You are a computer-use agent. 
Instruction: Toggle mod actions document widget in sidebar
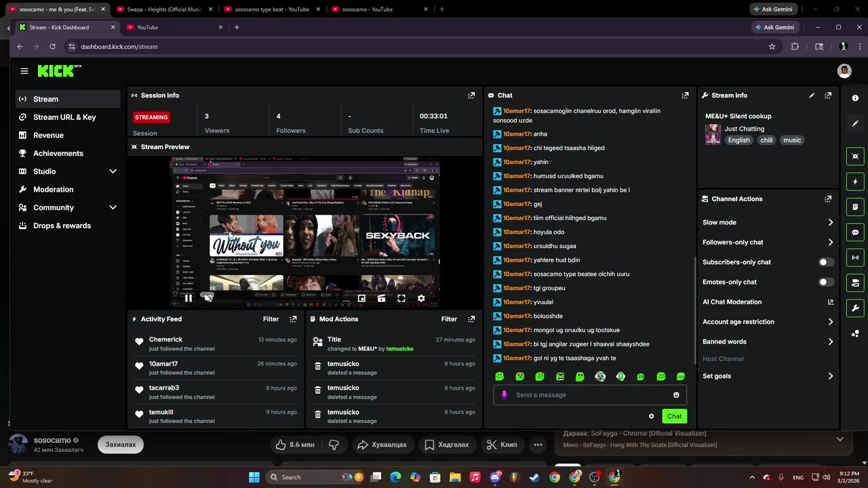click(855, 207)
